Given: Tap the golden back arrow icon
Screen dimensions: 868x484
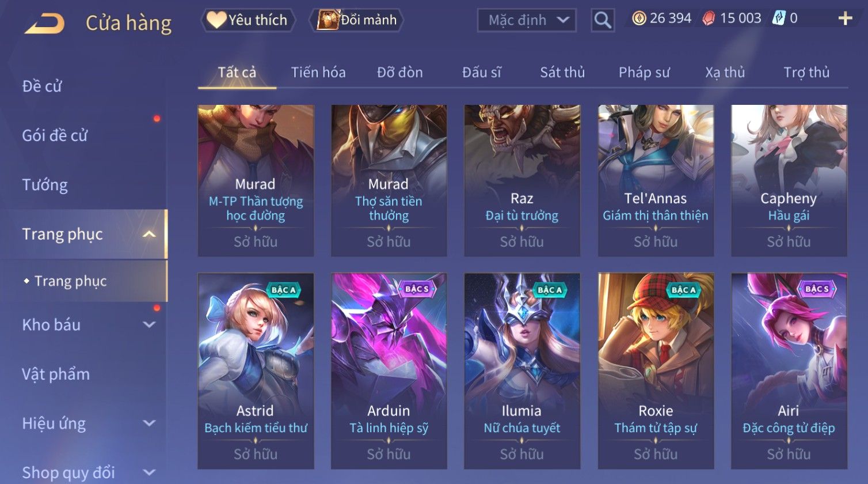Looking at the screenshot, I should tap(44, 24).
